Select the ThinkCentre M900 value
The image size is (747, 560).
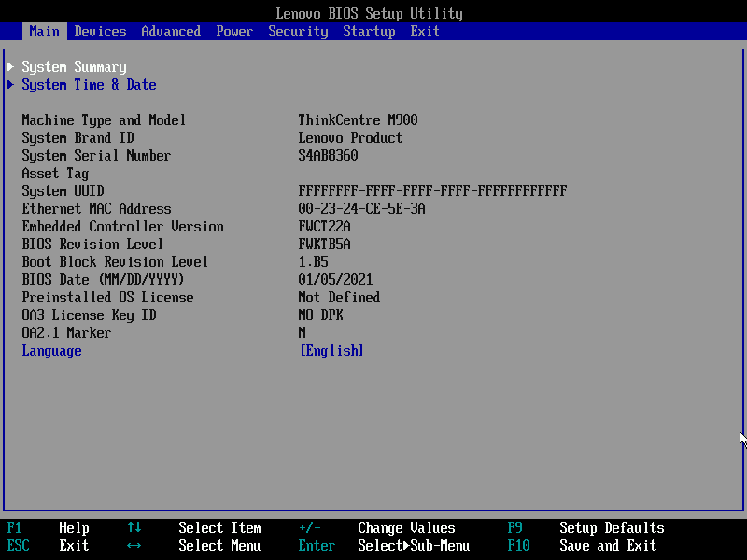[x=358, y=120]
